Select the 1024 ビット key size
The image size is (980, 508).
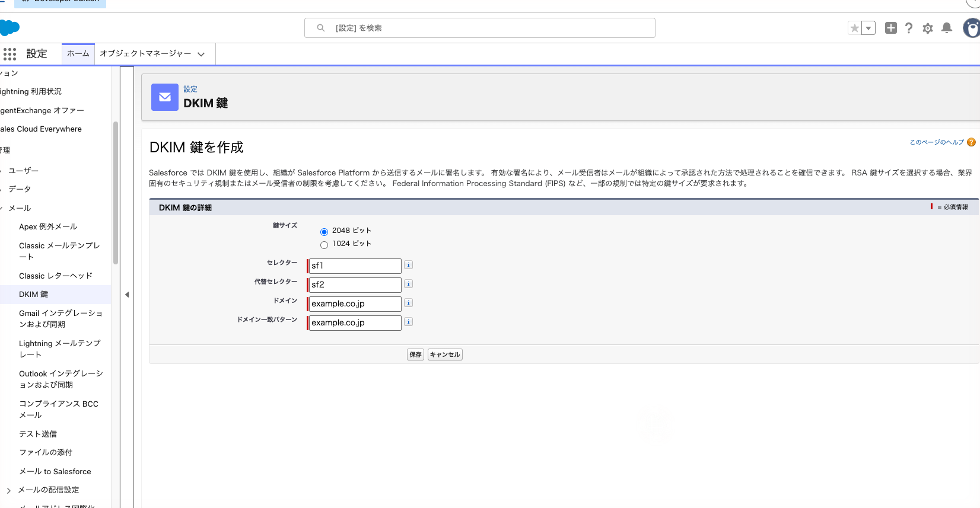pos(324,245)
